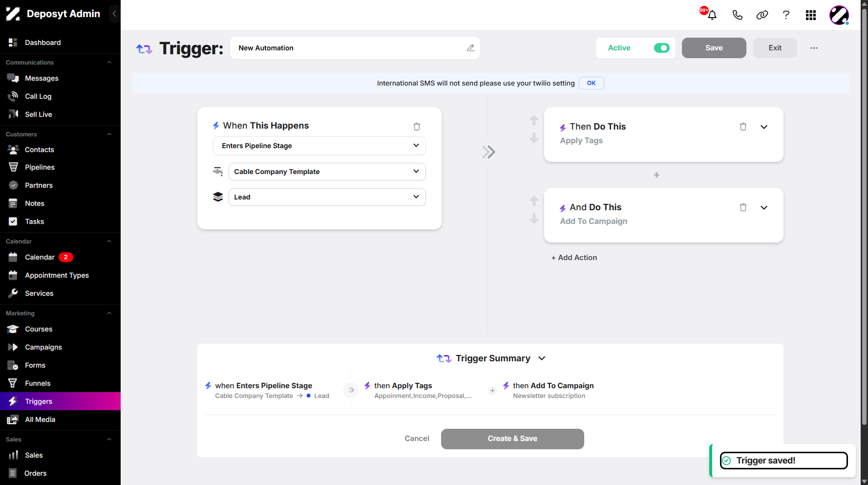Click Cancel in summary panel

pyautogui.click(x=417, y=439)
